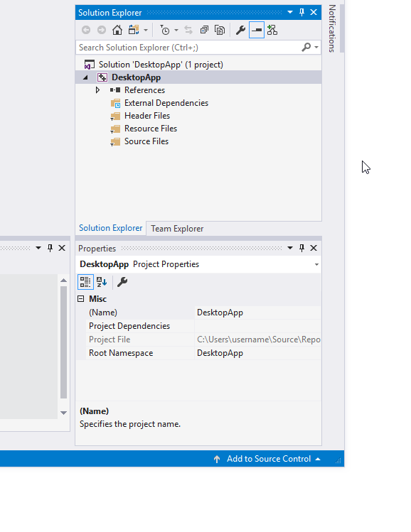
Task: Toggle Categorized view in Properties
Action: 85,282
